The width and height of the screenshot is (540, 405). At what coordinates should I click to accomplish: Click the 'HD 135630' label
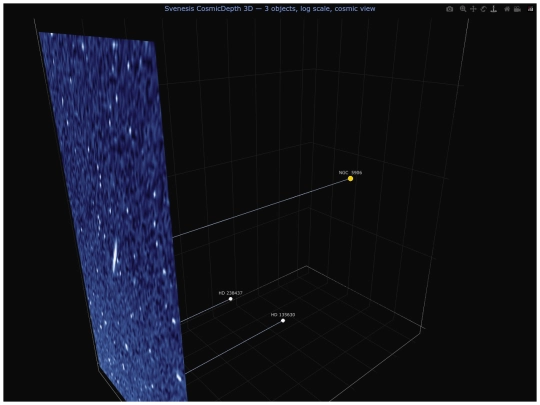click(x=283, y=315)
